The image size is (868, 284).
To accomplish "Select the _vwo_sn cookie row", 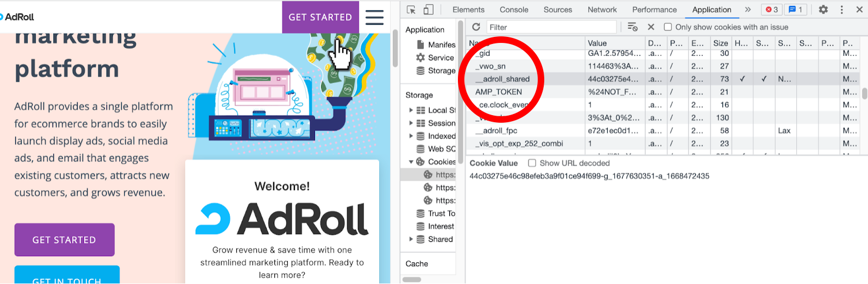I will (663, 66).
